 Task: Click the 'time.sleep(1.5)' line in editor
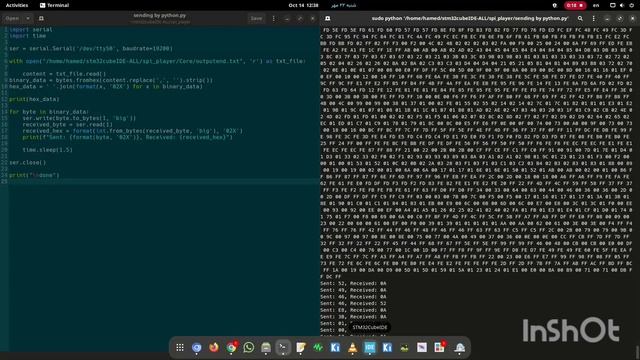coord(47,150)
